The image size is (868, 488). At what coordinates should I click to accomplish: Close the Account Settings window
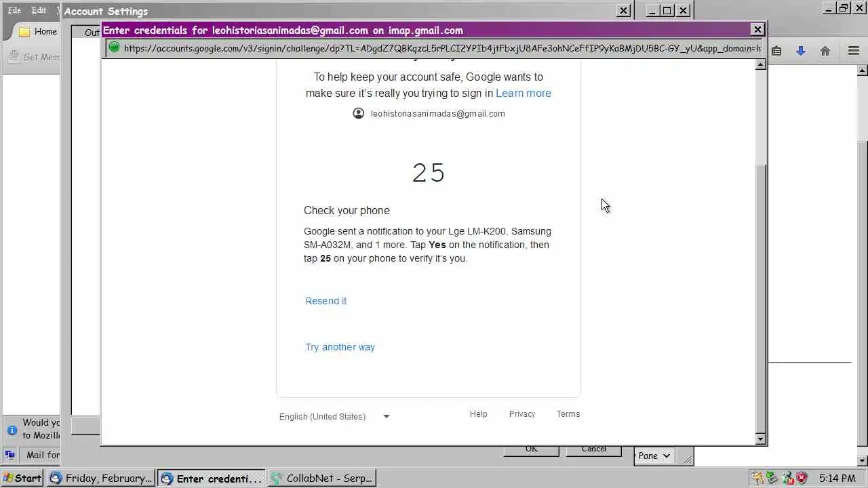623,10
